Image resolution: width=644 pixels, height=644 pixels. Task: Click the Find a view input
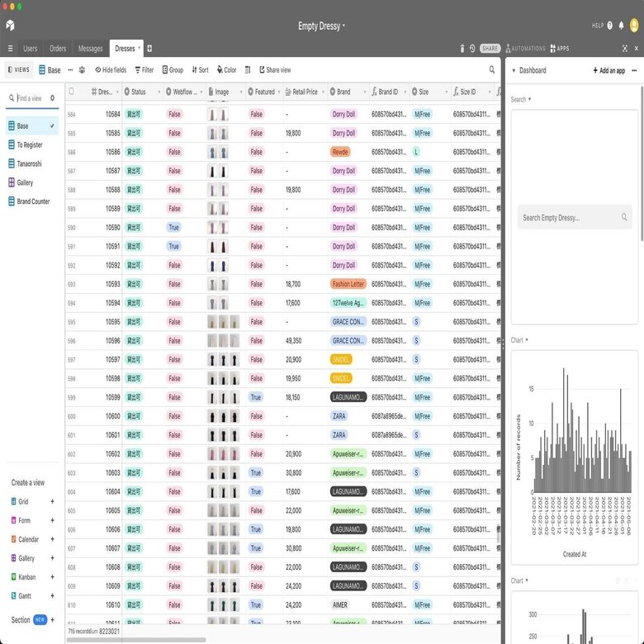[30, 98]
